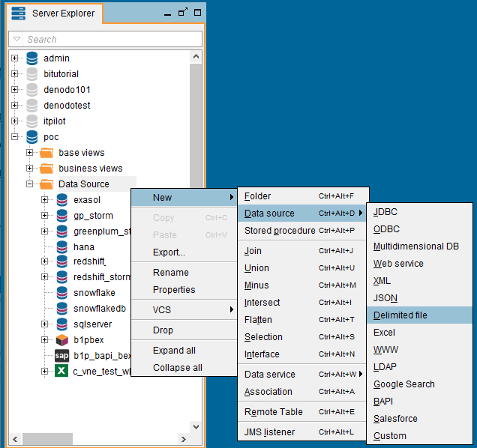Click the snowflake data source icon
This screenshot has height=448, width=477.
click(62, 293)
